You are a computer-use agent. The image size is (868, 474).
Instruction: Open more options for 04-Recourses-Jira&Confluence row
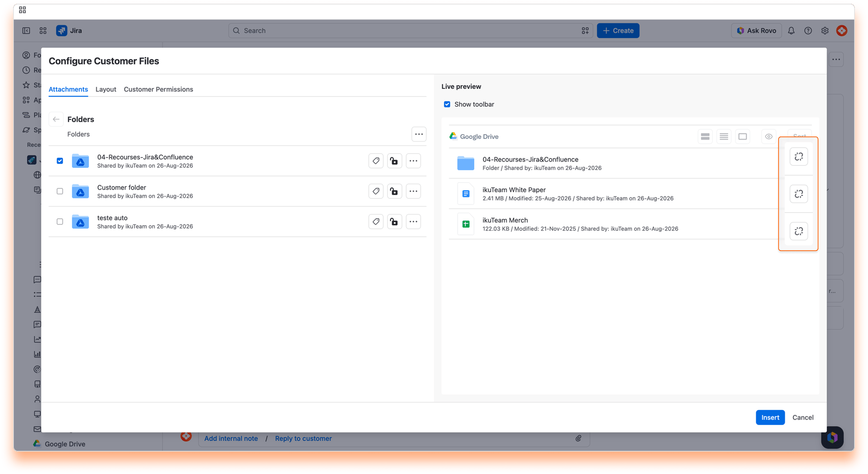click(413, 161)
